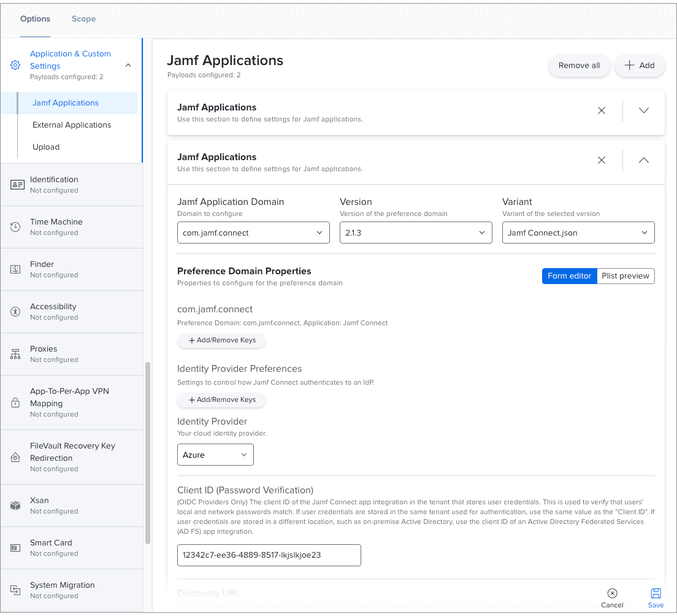The height and width of the screenshot is (616, 677).
Task: Open the System Migration payload icon
Action: tap(15, 590)
